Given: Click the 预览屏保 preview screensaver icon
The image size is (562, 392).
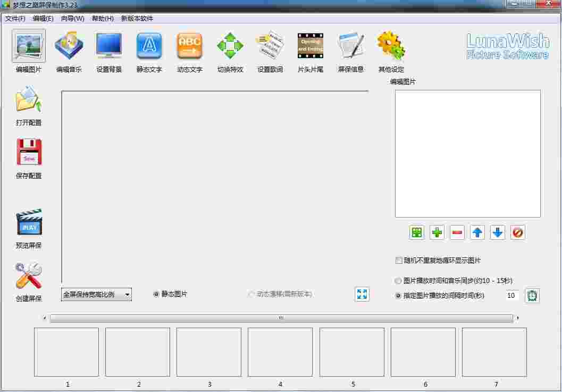Looking at the screenshot, I should (x=29, y=223).
